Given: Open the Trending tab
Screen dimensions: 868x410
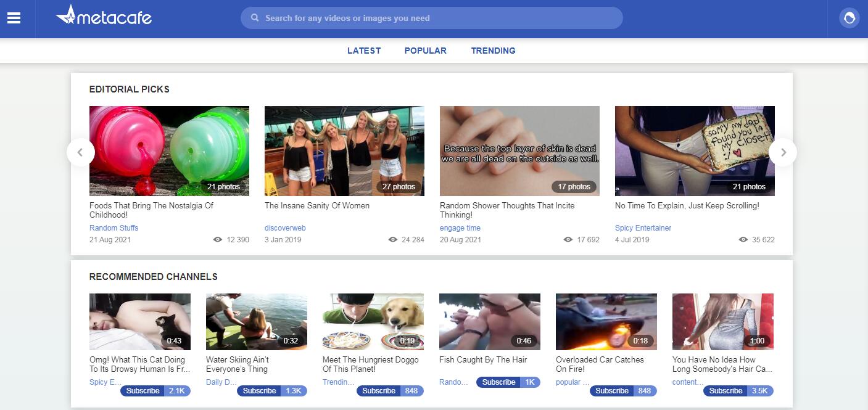Looking at the screenshot, I should pyautogui.click(x=493, y=51).
